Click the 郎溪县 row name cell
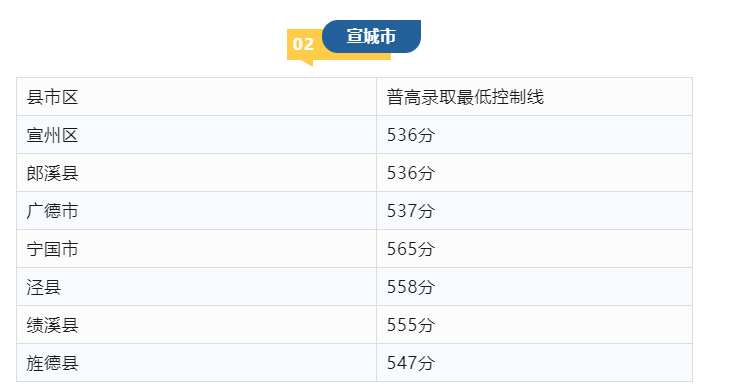Viewport: 732px width, 392px height. [197, 173]
